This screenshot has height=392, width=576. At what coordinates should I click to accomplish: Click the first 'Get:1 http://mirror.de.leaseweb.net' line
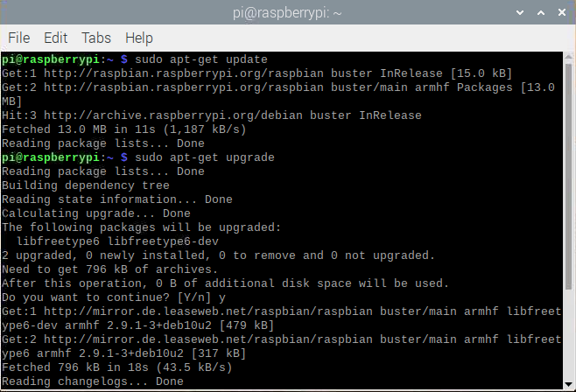coord(281,311)
